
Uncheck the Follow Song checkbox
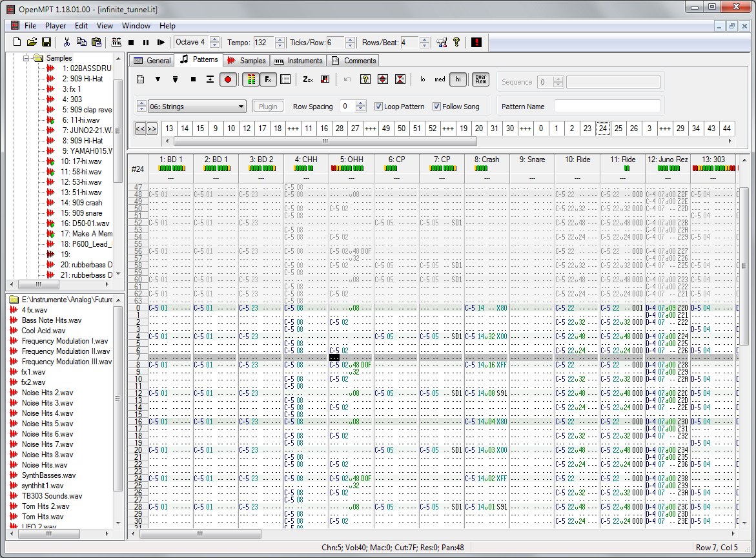coord(437,107)
